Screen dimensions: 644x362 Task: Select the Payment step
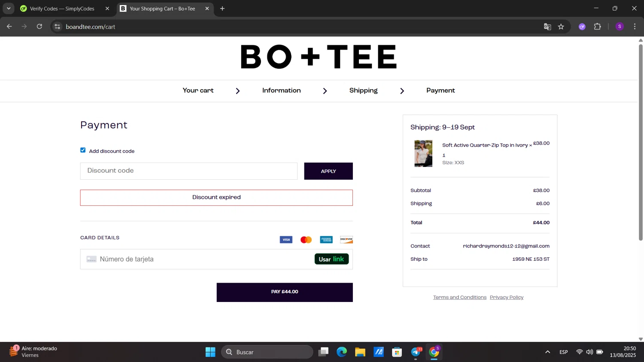click(x=440, y=90)
